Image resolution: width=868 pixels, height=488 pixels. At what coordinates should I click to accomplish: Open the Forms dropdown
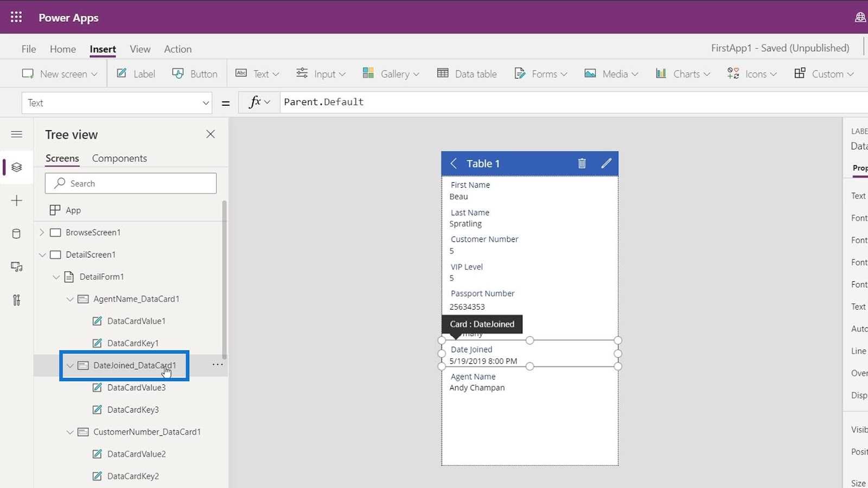click(540, 74)
